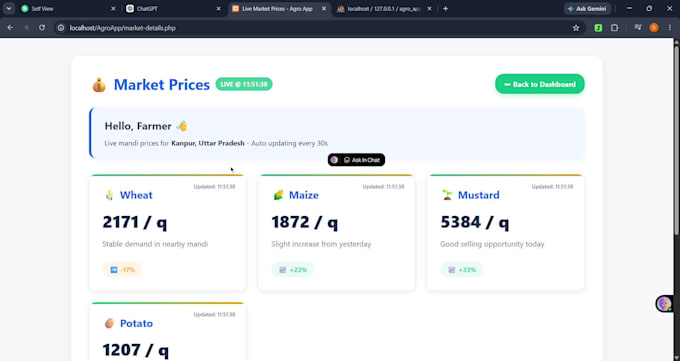The height and width of the screenshot is (361, 680).
Task: Click the Potato crop name
Action: point(136,323)
